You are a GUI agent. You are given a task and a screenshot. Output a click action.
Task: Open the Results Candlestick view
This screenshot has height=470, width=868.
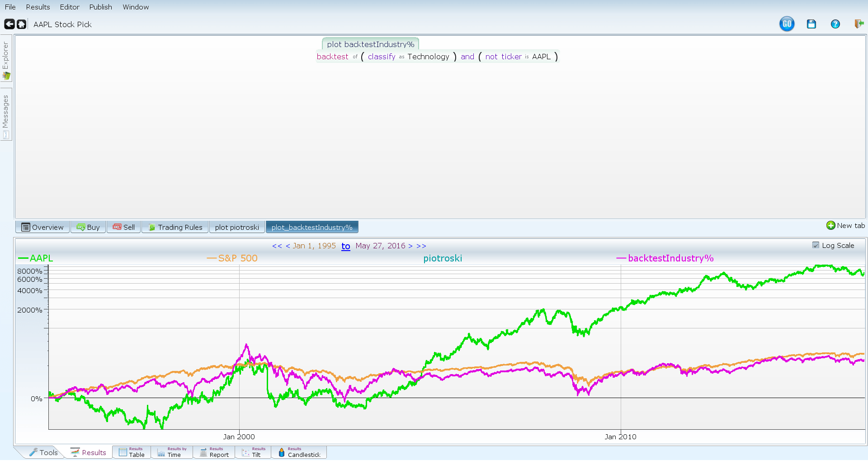pyautogui.click(x=299, y=452)
